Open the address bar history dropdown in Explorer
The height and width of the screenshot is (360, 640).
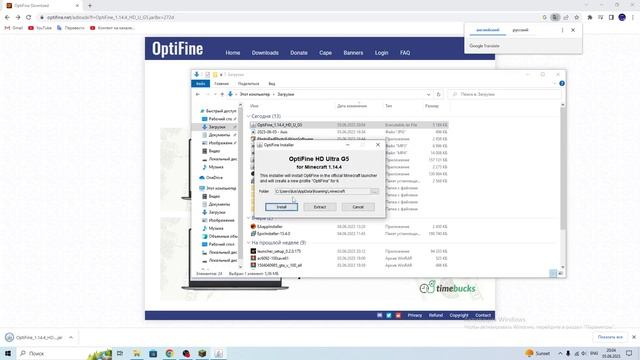click(x=428, y=94)
